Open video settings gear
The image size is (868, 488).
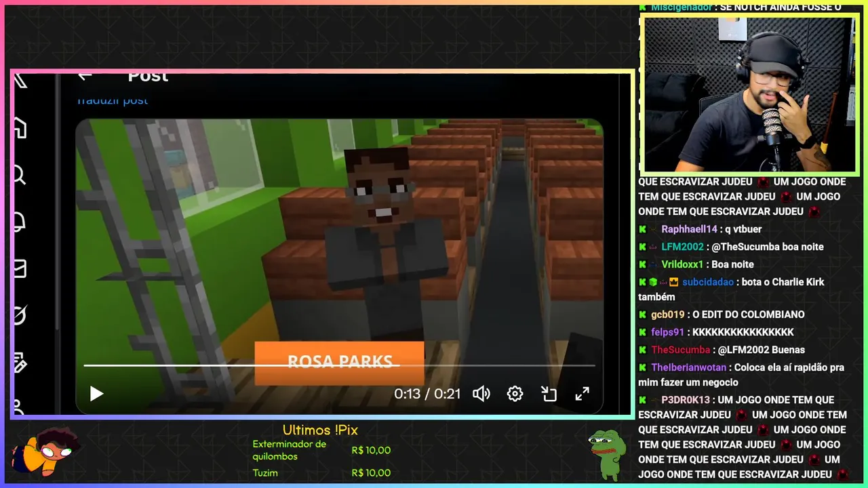coord(515,394)
